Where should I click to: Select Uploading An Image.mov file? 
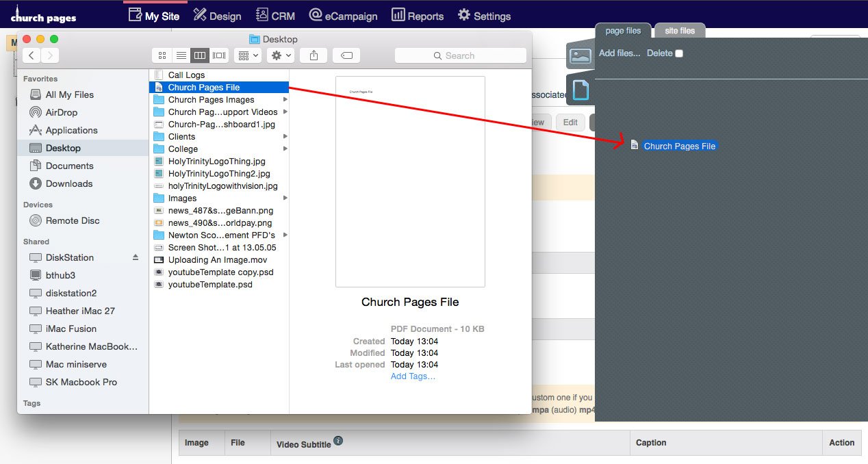tap(218, 260)
